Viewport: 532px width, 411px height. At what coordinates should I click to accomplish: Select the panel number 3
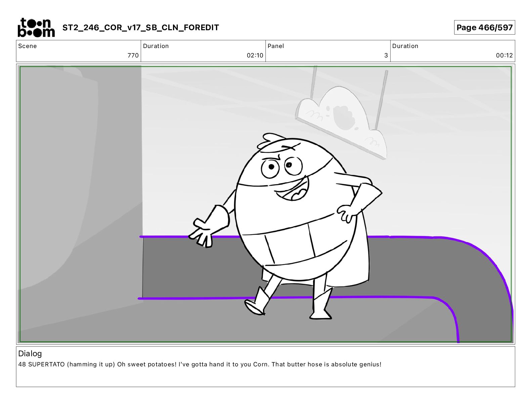coord(386,55)
